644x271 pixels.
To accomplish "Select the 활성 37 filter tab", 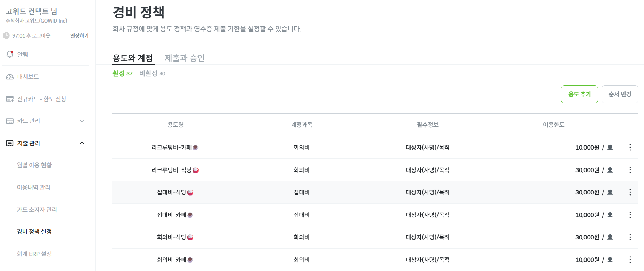I will click(x=123, y=73).
